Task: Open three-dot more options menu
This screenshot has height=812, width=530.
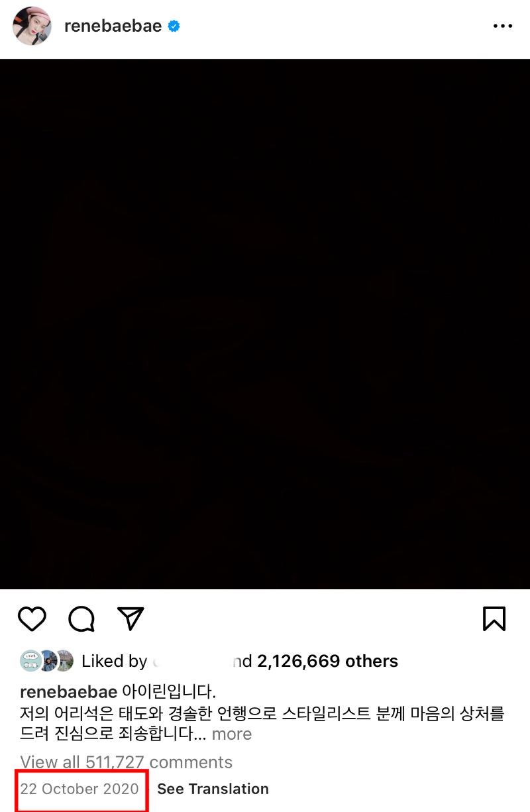Action: click(x=503, y=27)
